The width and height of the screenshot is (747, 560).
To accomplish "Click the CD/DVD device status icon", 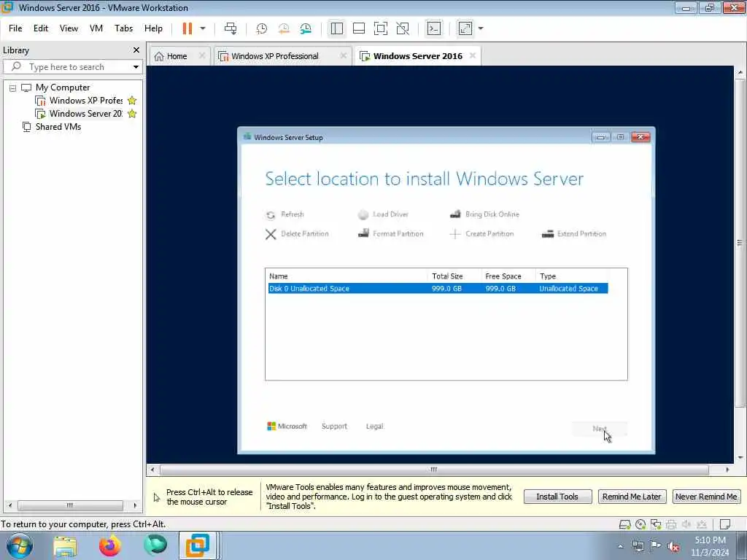I will coord(640,525).
